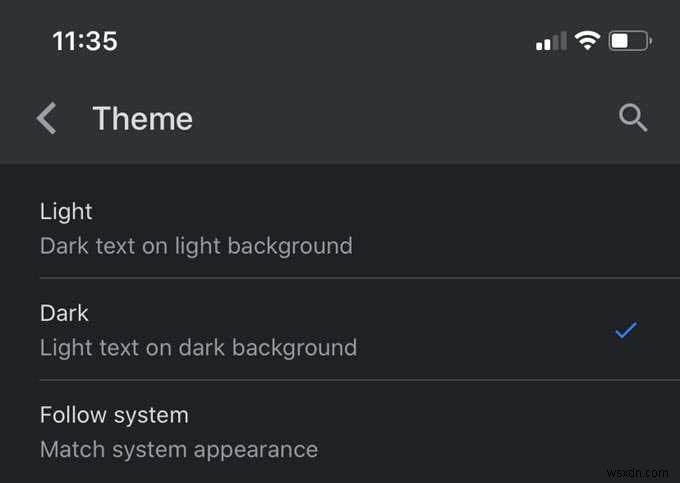Tap the cellular signal bars icon
680x483 pixels.
pos(551,42)
